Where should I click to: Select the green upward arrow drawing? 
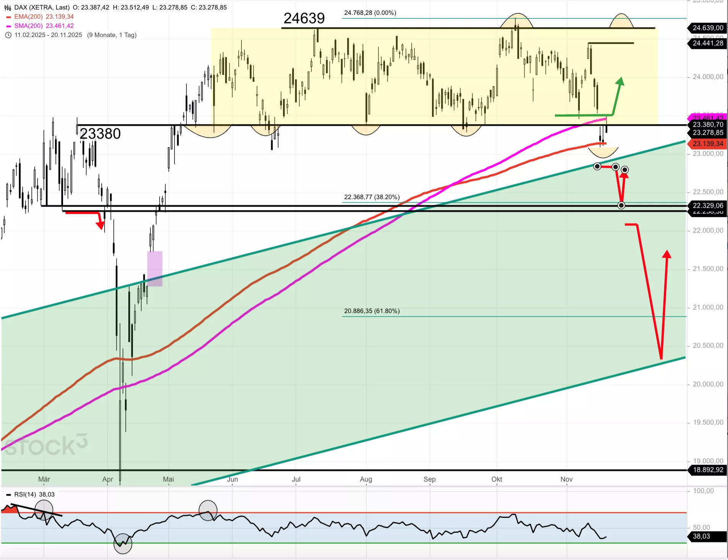(x=617, y=95)
